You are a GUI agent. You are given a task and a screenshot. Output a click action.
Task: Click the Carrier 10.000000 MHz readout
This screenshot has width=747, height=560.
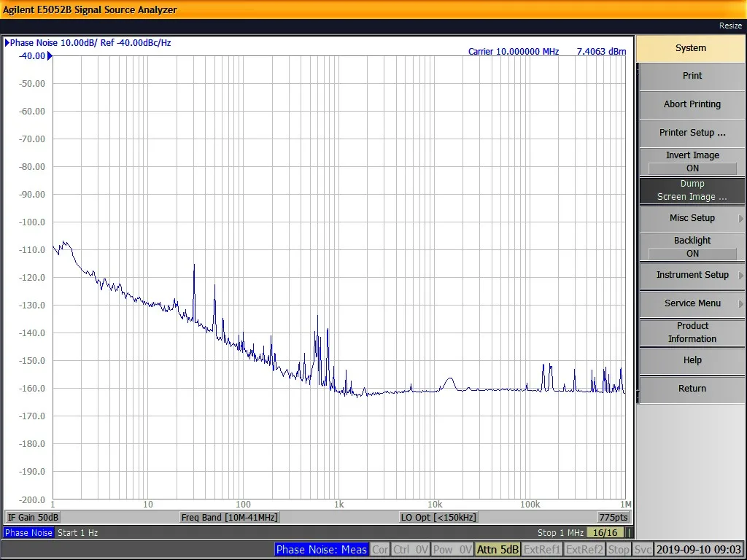click(513, 52)
